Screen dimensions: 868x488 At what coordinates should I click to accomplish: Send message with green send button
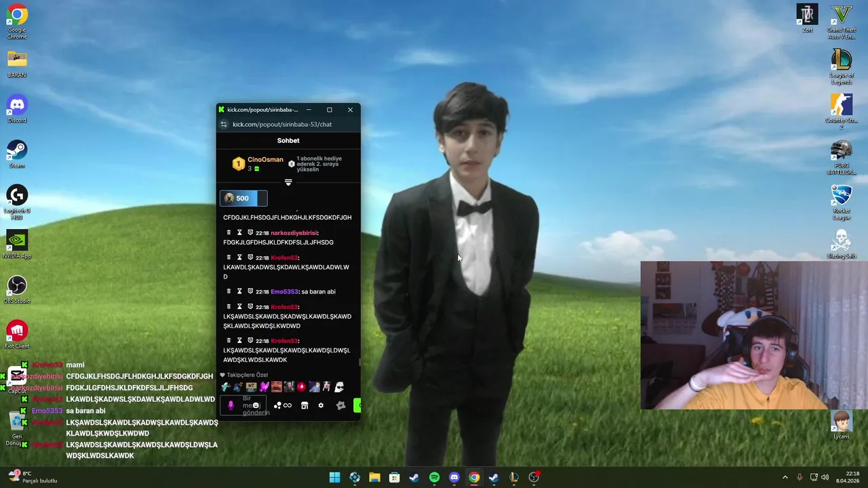(x=357, y=405)
